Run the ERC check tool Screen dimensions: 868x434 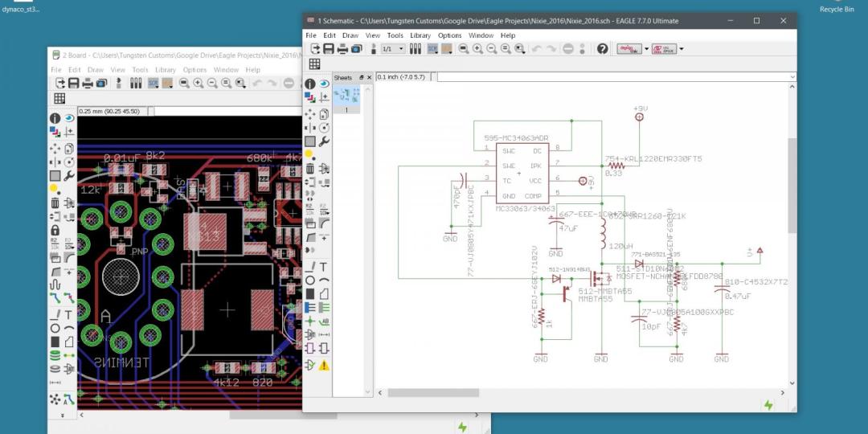pos(310,364)
